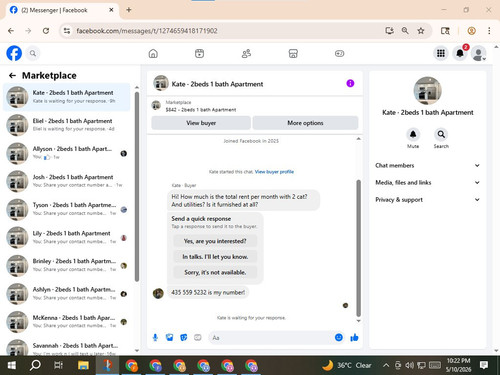Click the chat list vertical scrollbar
The width and height of the screenshot is (500, 375).
click(x=137, y=187)
